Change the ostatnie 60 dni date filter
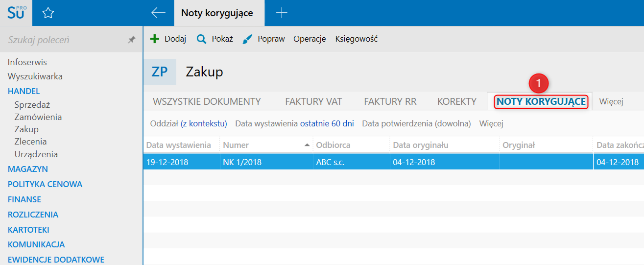 [x=327, y=124]
